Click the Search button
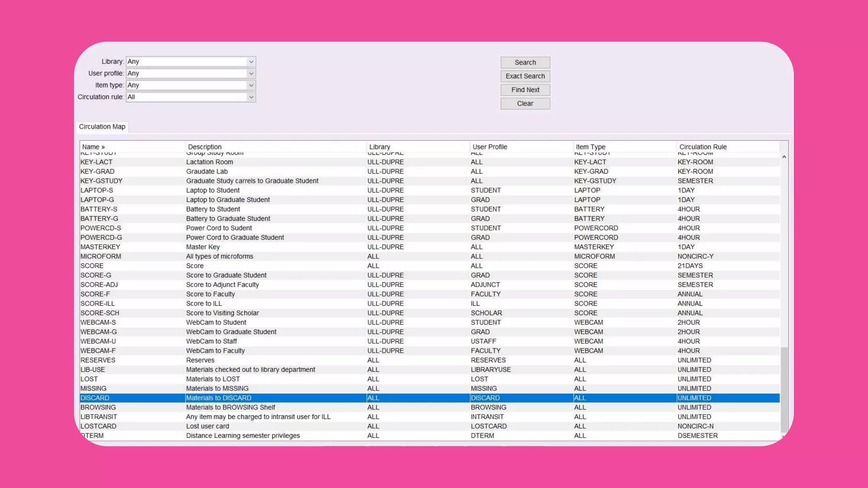 (525, 63)
